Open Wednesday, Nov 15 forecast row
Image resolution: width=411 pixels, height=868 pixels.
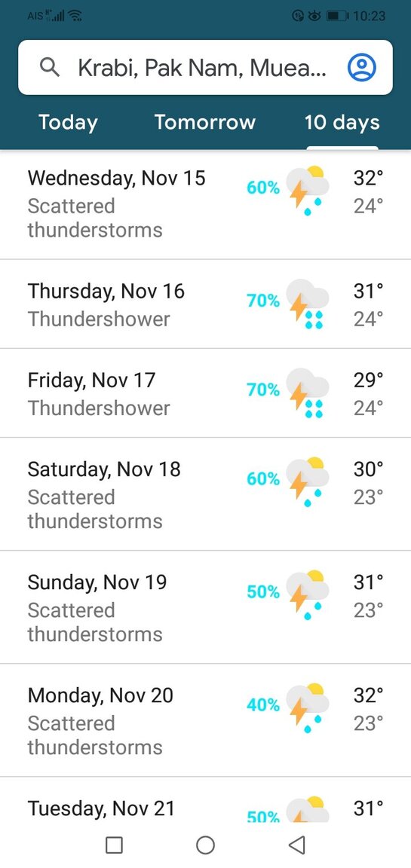205,204
